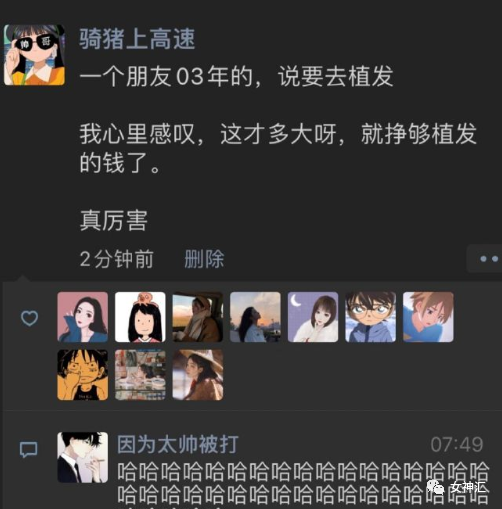Tap the commenter's anime boy avatar
Image resolution: width=502 pixels, height=509 pixels.
[x=82, y=457]
